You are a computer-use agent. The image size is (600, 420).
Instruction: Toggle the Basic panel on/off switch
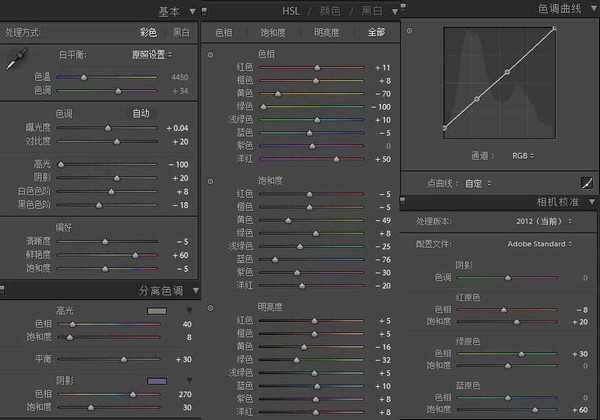(x=203, y=9)
